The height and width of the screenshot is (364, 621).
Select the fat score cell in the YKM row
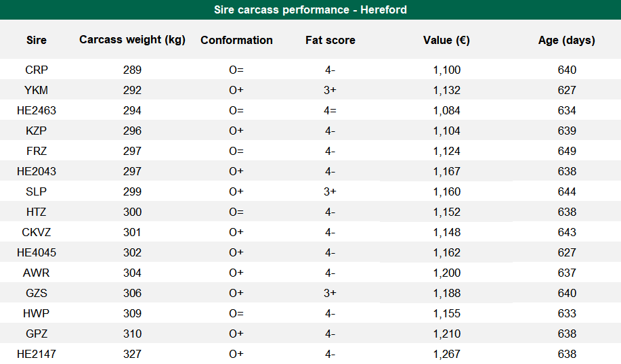(330, 90)
